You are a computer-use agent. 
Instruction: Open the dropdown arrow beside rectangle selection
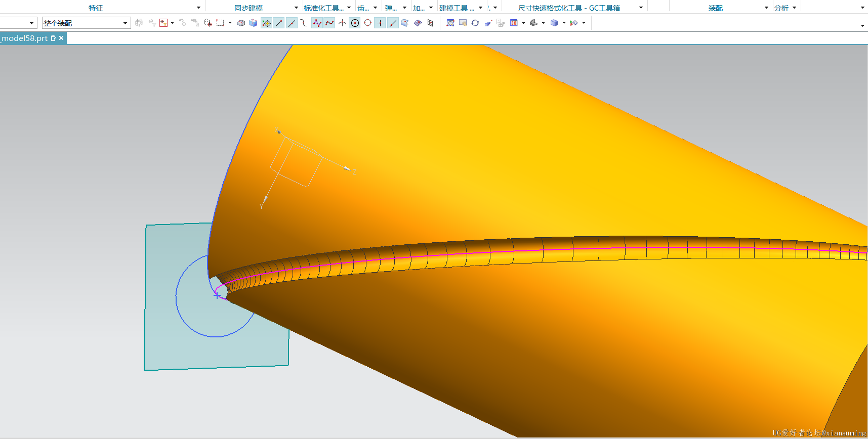[230, 23]
